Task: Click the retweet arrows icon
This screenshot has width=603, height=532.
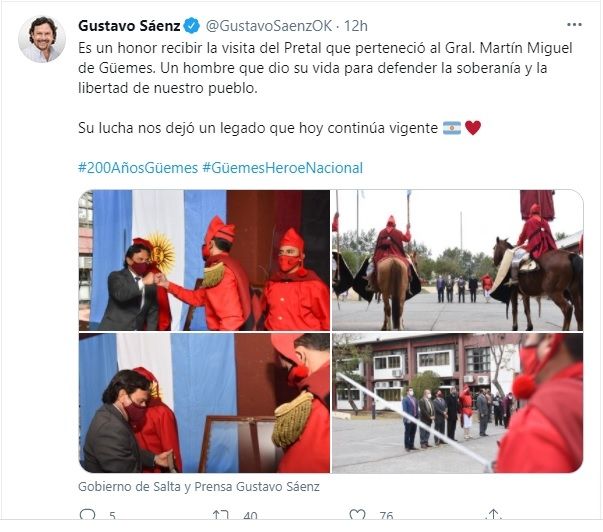Action: point(221,515)
